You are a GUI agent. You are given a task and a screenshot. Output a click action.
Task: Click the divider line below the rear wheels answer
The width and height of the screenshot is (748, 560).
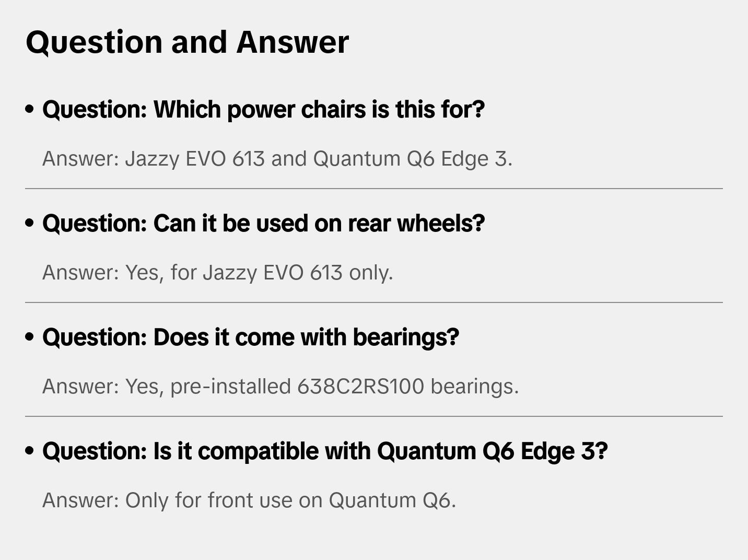tap(374, 302)
